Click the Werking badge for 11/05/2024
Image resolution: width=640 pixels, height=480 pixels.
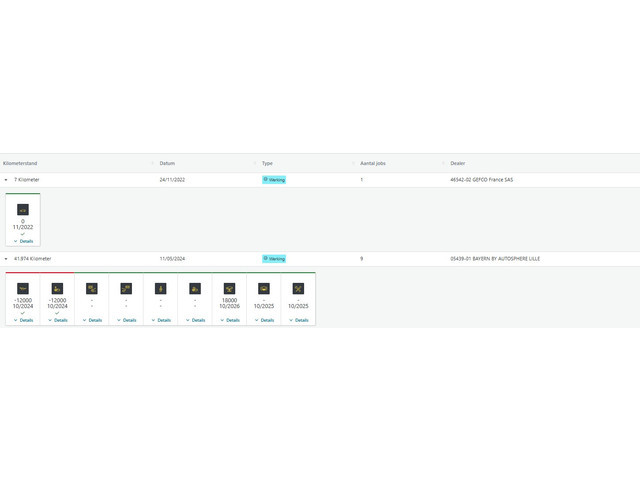pyautogui.click(x=274, y=259)
